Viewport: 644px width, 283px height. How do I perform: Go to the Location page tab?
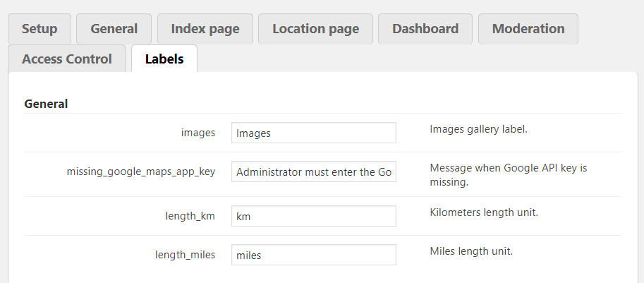pyautogui.click(x=315, y=29)
